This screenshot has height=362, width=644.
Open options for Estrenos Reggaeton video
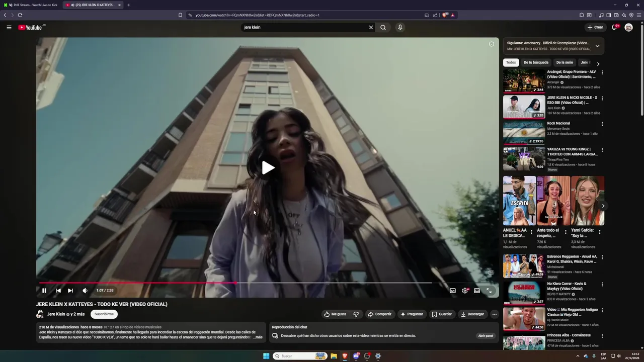click(x=602, y=257)
